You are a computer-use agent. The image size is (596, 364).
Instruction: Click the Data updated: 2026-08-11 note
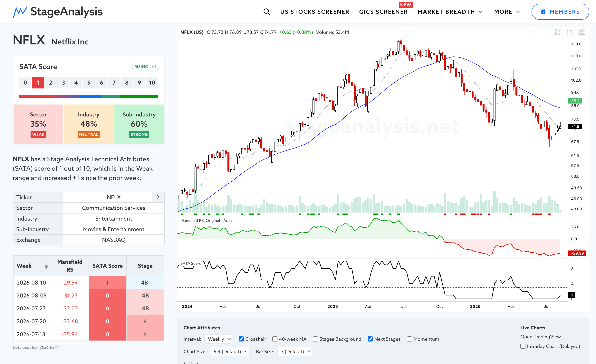pyautogui.click(x=36, y=347)
